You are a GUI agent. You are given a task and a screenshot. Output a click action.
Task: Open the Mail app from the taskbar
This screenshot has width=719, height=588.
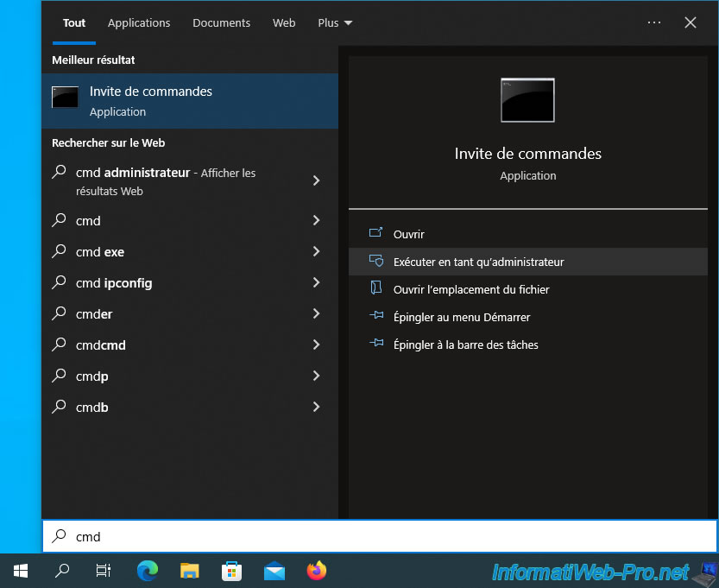pyautogui.click(x=274, y=571)
